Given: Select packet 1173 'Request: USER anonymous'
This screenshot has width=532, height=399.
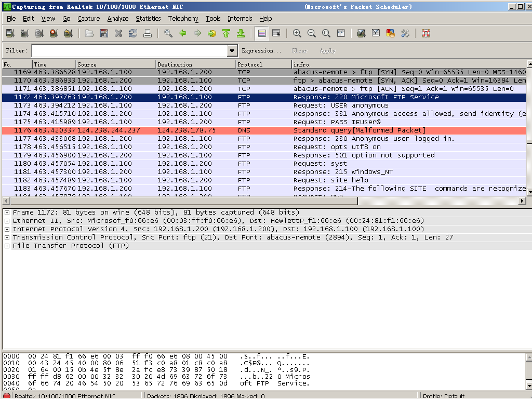Looking at the screenshot, I should [264, 105].
